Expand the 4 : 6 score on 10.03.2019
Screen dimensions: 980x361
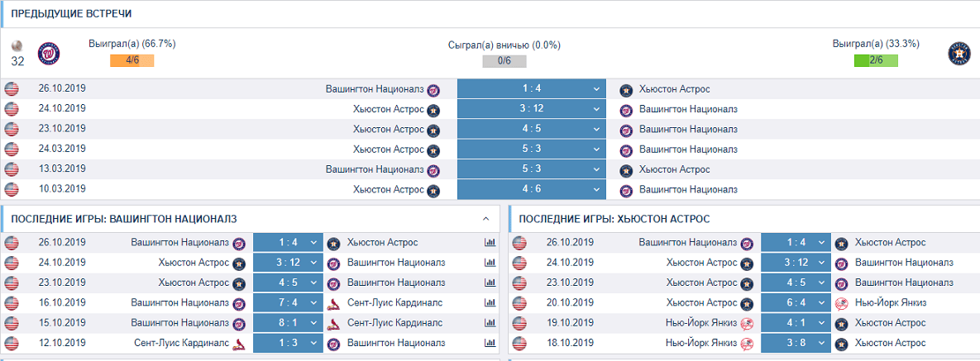[532, 189]
